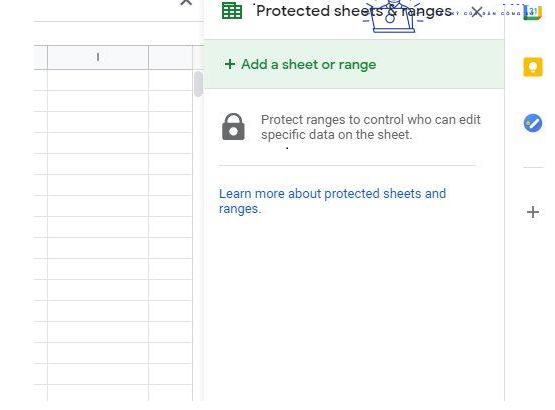Close the Protected sheets & ranges panel
555x410 pixels.
[477, 12]
